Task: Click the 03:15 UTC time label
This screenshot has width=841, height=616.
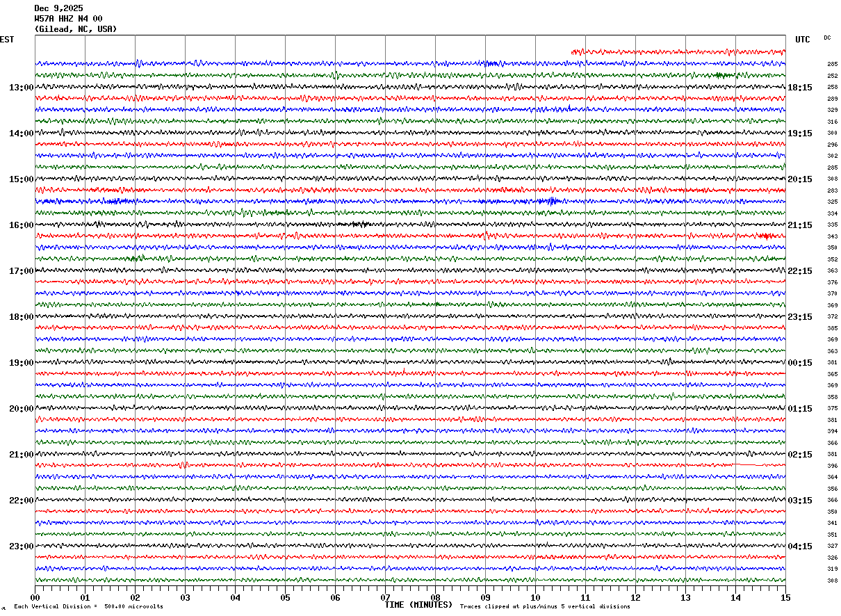Action: pos(800,501)
